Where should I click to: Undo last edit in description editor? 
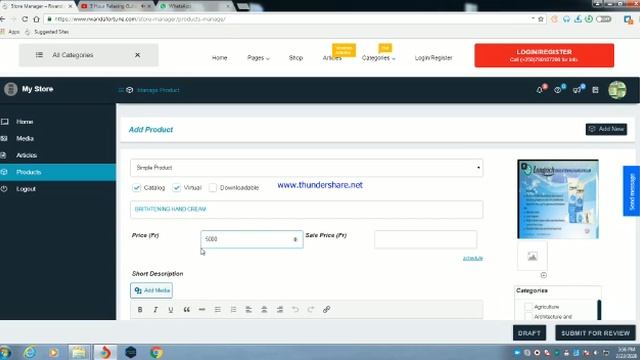pos(295,309)
